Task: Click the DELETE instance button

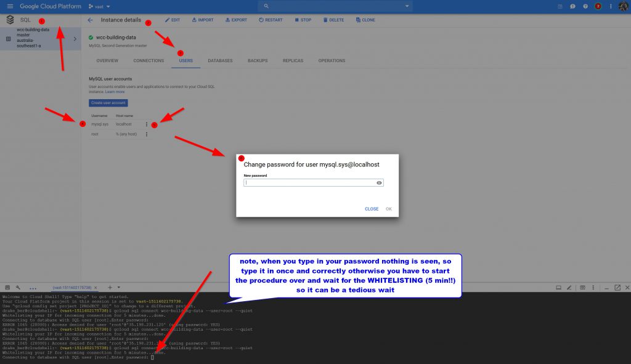Action: pyautogui.click(x=333, y=20)
